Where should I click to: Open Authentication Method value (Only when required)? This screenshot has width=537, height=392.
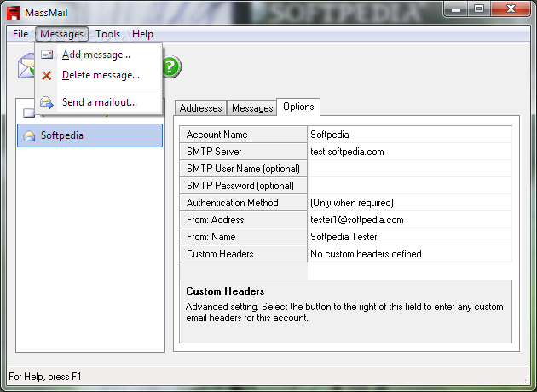pyautogui.click(x=410, y=203)
